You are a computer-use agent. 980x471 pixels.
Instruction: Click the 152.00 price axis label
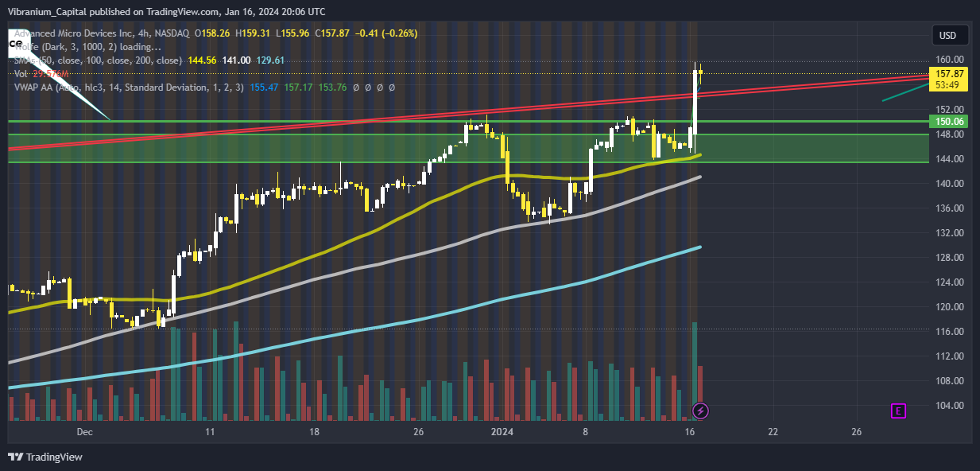949,109
